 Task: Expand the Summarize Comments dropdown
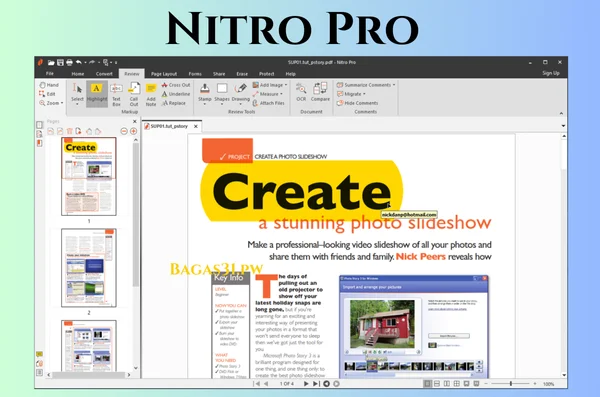click(394, 85)
